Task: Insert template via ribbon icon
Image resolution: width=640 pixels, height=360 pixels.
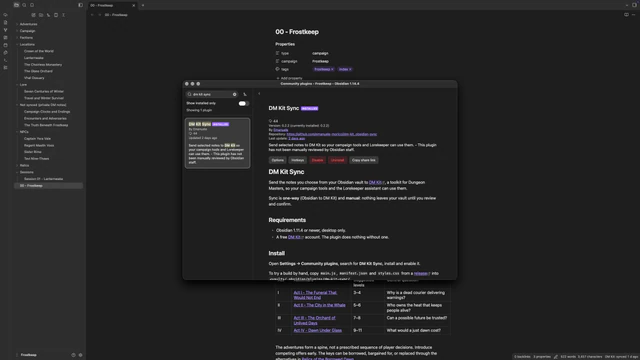Action: point(5,53)
